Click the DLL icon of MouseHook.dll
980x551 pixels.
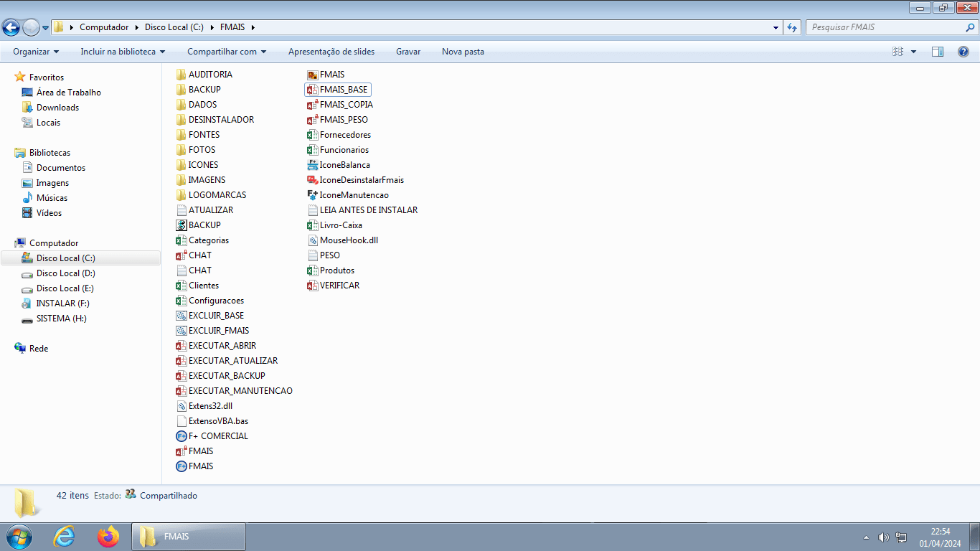point(312,240)
